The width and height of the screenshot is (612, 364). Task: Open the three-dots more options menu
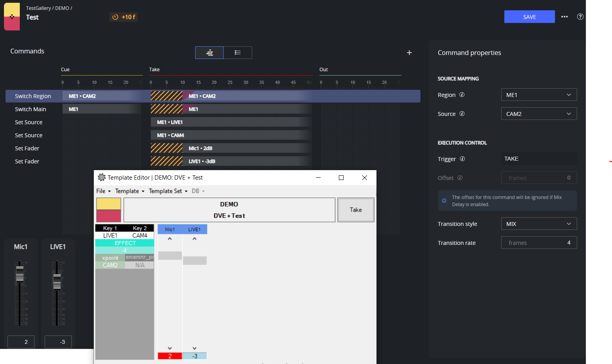pyautogui.click(x=564, y=17)
